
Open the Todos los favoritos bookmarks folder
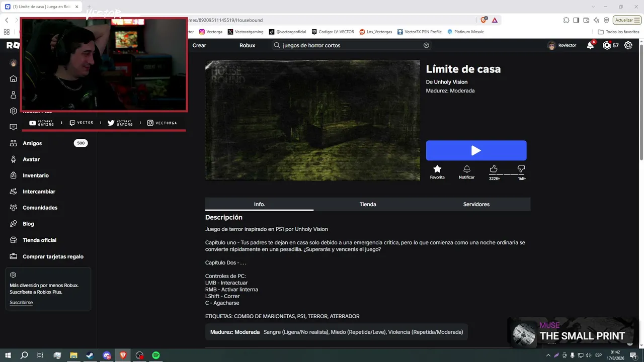tap(618, 32)
